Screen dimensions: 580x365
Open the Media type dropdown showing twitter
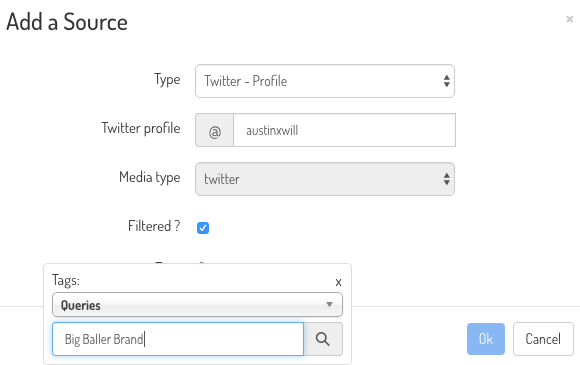325,179
